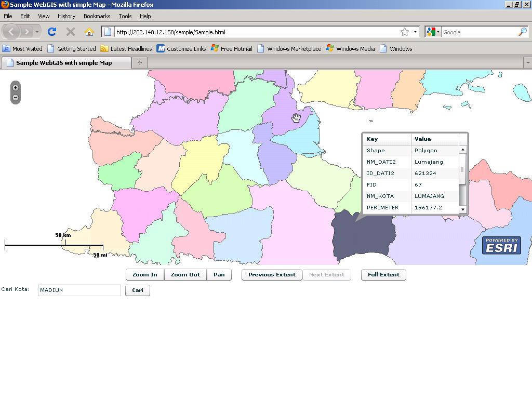This screenshot has height=399, width=532.
Task: Select the Sample WebGIS with simple Map tab
Action: pos(66,63)
